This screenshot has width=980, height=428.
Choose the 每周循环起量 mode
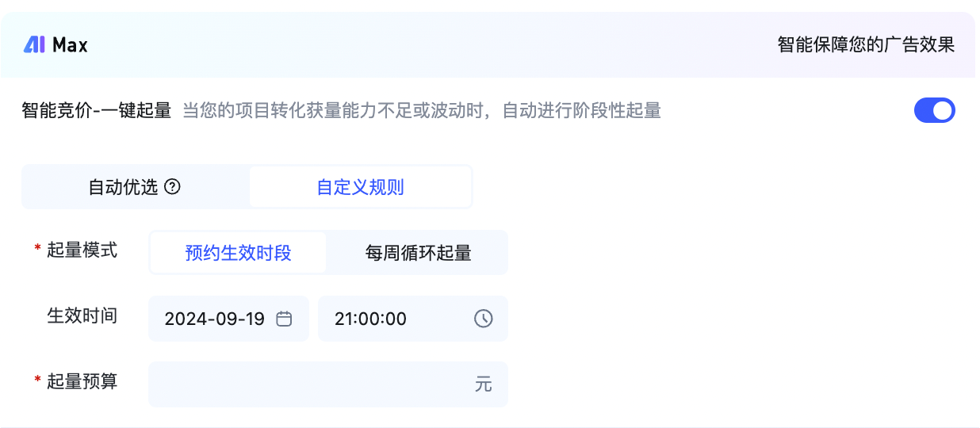pyautogui.click(x=418, y=253)
